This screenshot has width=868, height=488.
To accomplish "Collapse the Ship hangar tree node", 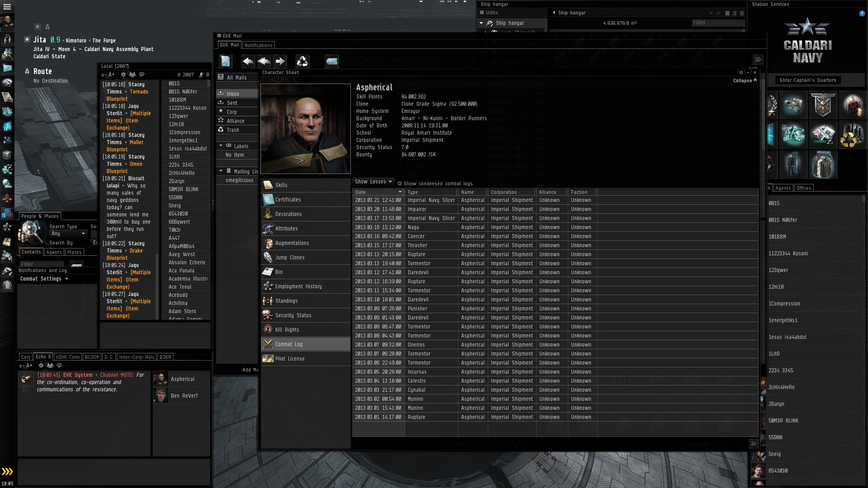I will point(481,23).
